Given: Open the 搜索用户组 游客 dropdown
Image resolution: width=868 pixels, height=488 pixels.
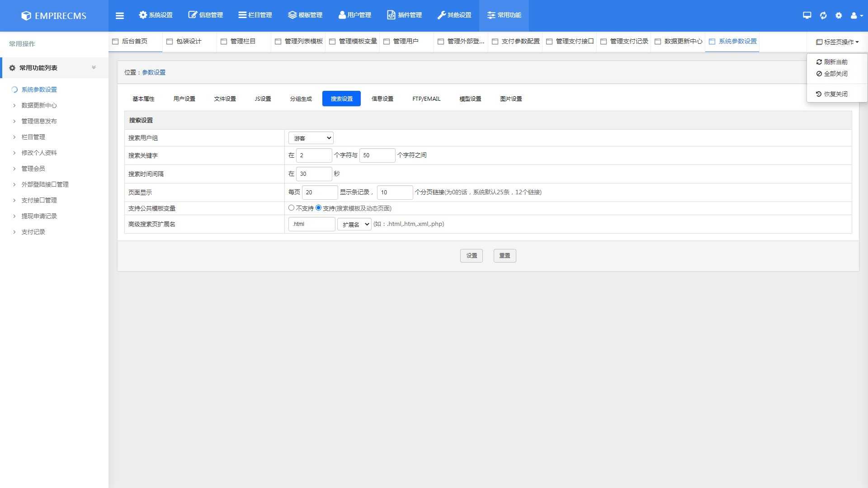Looking at the screenshot, I should point(311,138).
